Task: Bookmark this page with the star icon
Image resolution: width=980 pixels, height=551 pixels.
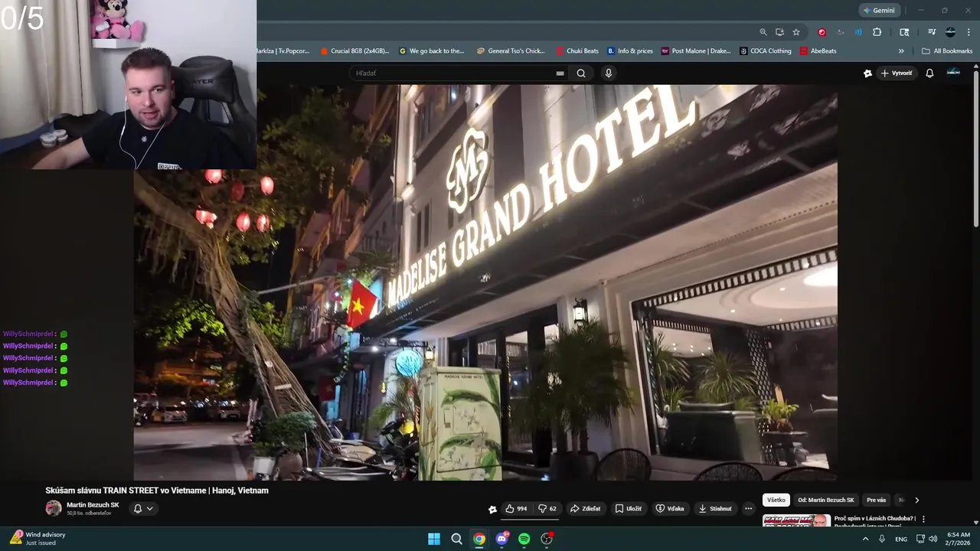Action: [796, 32]
